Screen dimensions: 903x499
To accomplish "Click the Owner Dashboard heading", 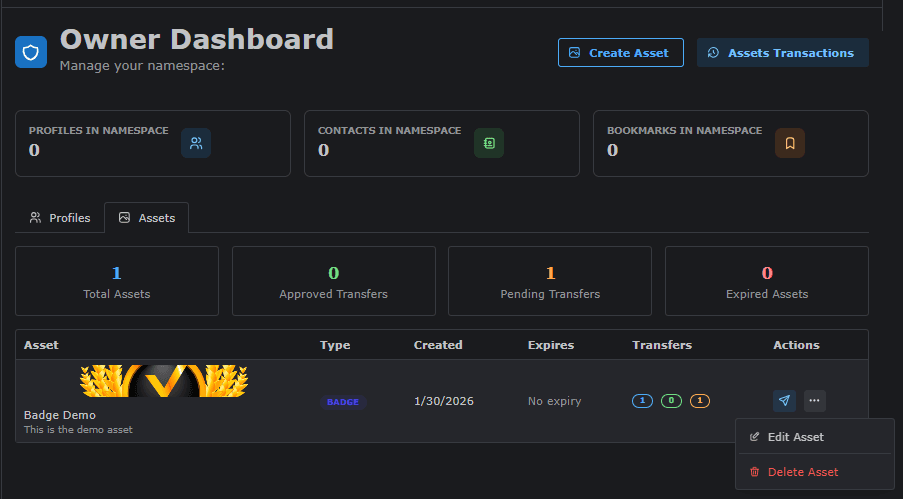I will [197, 39].
